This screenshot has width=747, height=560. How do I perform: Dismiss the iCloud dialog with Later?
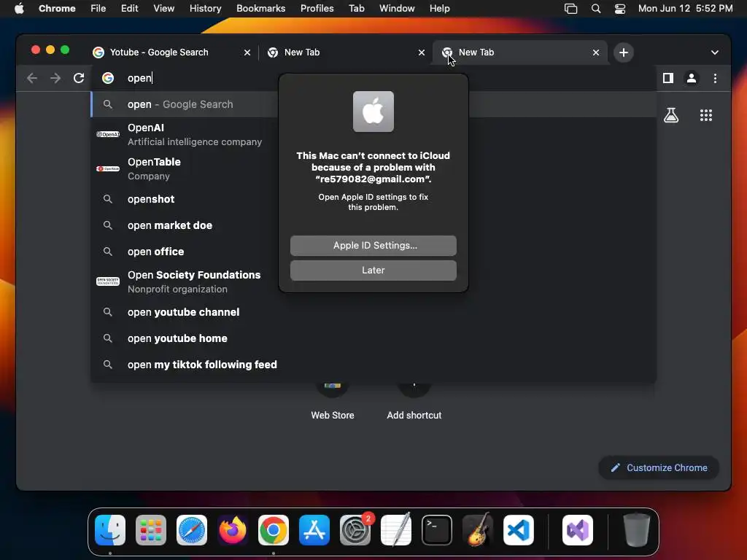(373, 271)
